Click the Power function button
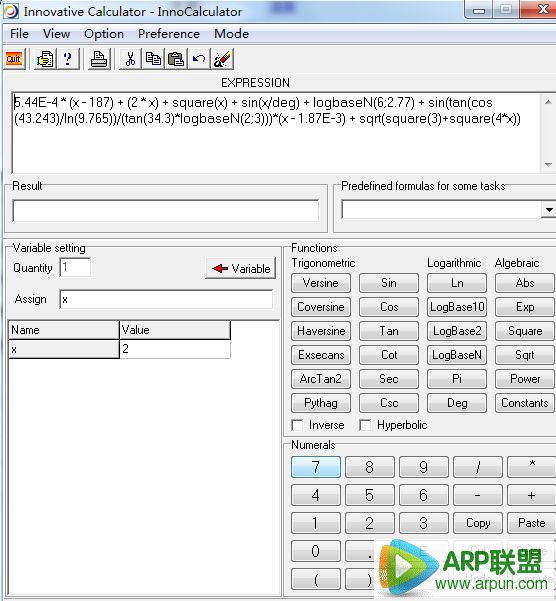The image size is (556, 601). click(x=525, y=379)
